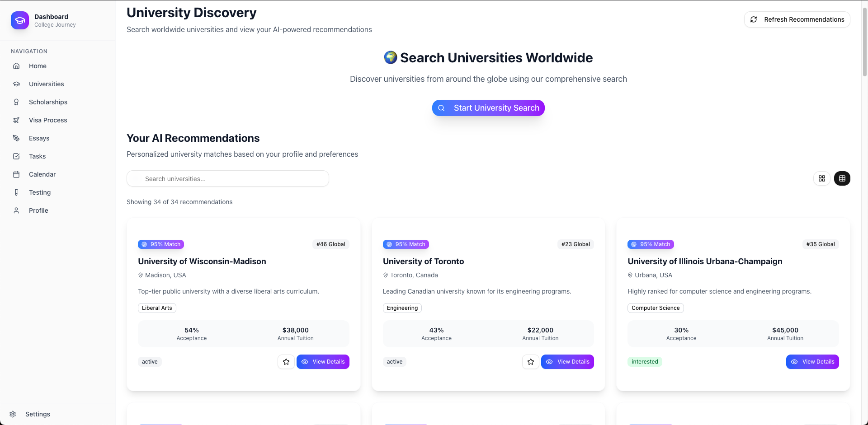
Task: View Details for University of Illinois Urbana-Champaign
Action: coord(812,362)
